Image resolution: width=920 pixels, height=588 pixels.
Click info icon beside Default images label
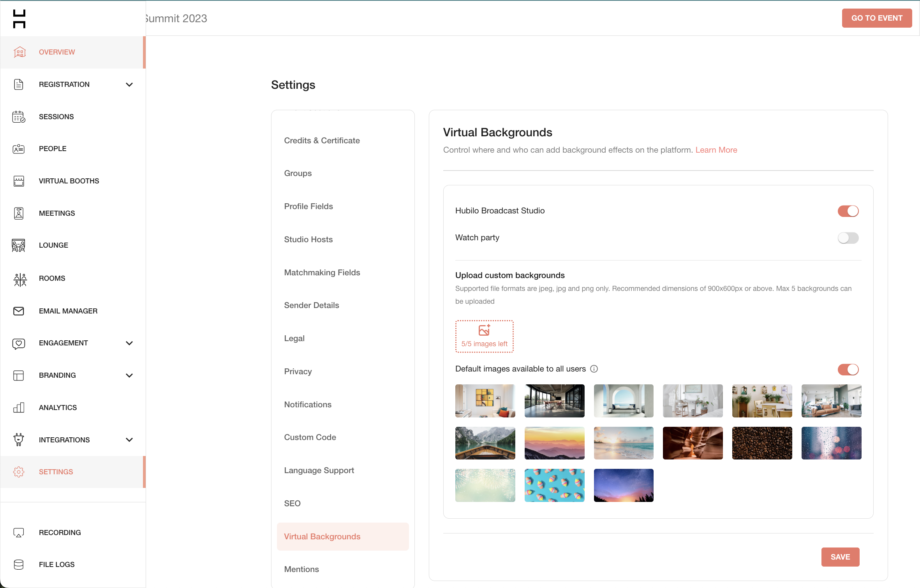pyautogui.click(x=594, y=369)
